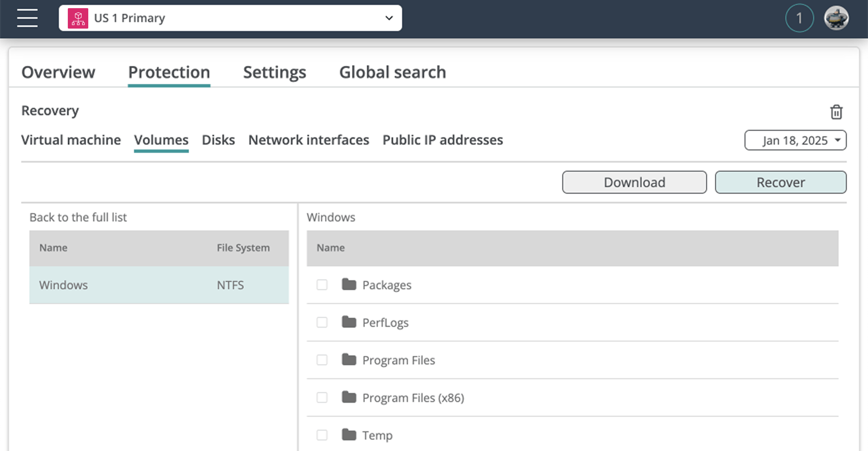The height and width of the screenshot is (451, 868).
Task: Open the Jan 18, 2025 date dropdown
Action: coord(795,141)
